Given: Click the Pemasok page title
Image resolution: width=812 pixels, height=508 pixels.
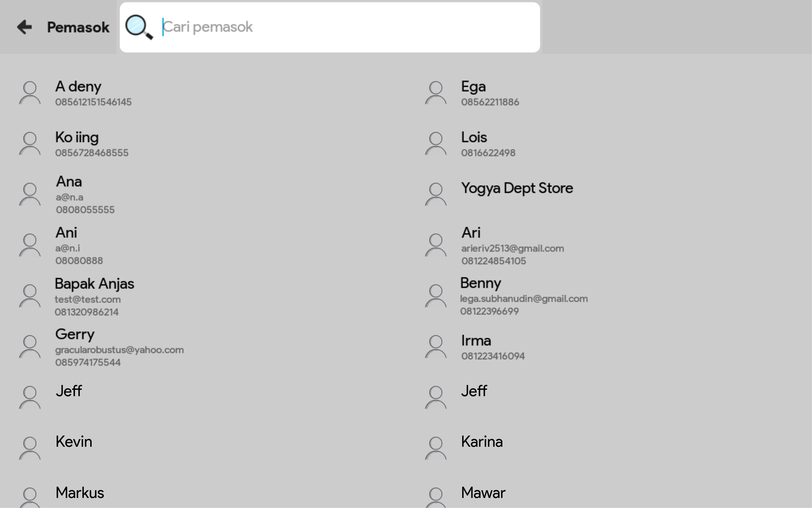Looking at the screenshot, I should (78, 27).
